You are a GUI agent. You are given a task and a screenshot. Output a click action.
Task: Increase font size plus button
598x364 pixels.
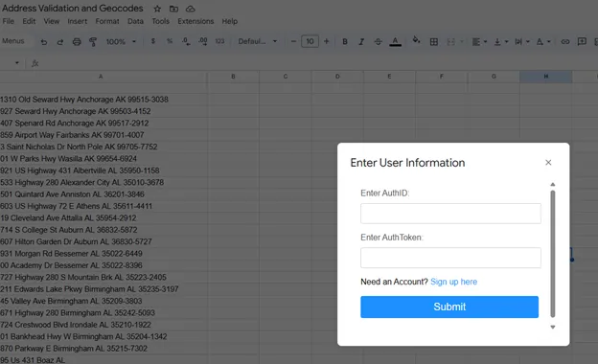(x=326, y=41)
